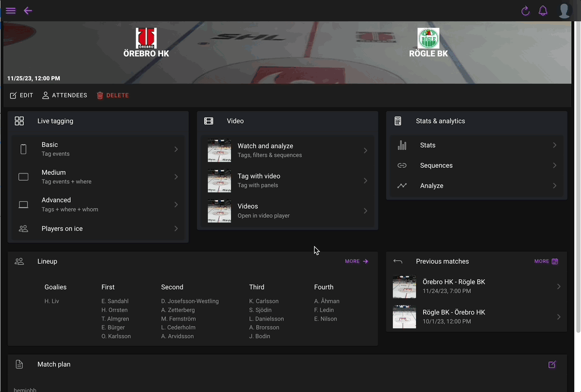Click the vertical page scrollbar

click(578, 177)
